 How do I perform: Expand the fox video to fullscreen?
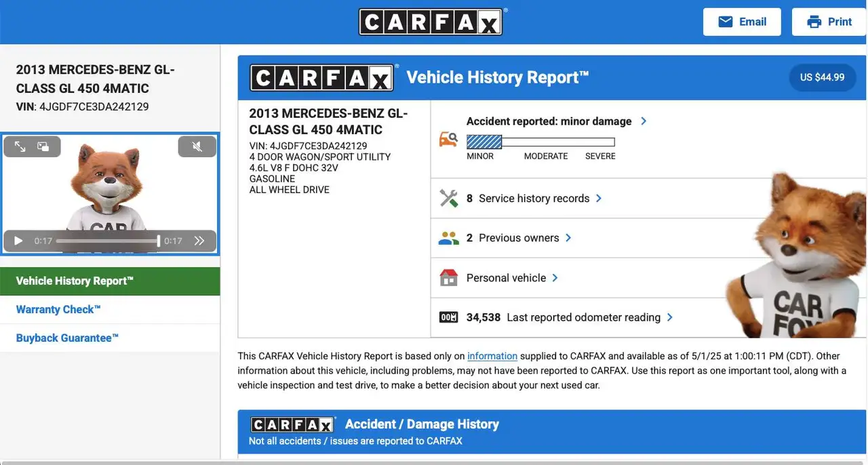(20, 146)
